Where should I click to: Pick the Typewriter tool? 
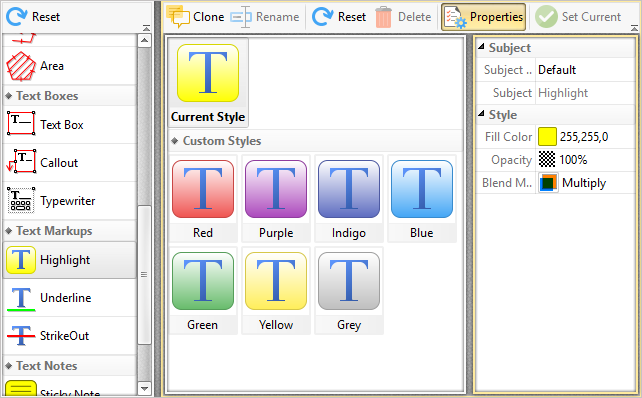point(70,201)
